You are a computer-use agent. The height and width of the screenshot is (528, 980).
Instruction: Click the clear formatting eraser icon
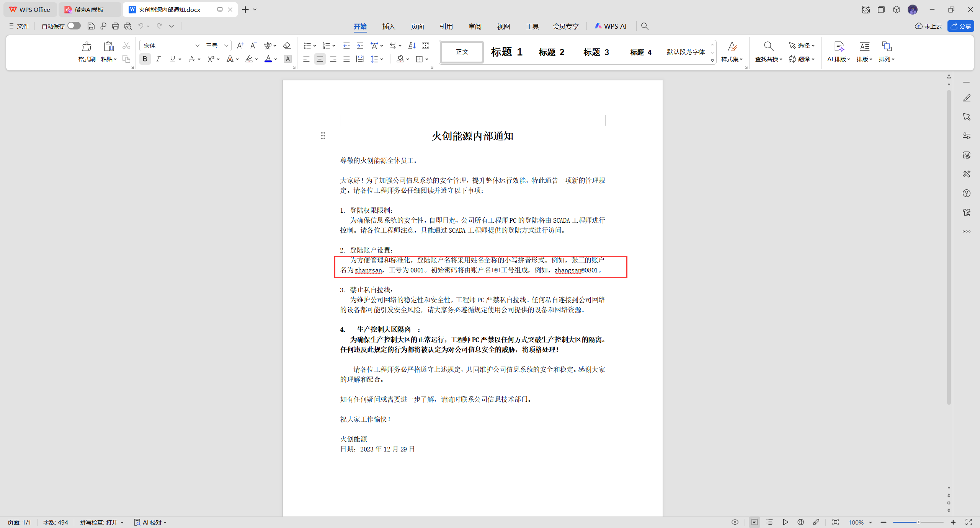pyautogui.click(x=287, y=46)
